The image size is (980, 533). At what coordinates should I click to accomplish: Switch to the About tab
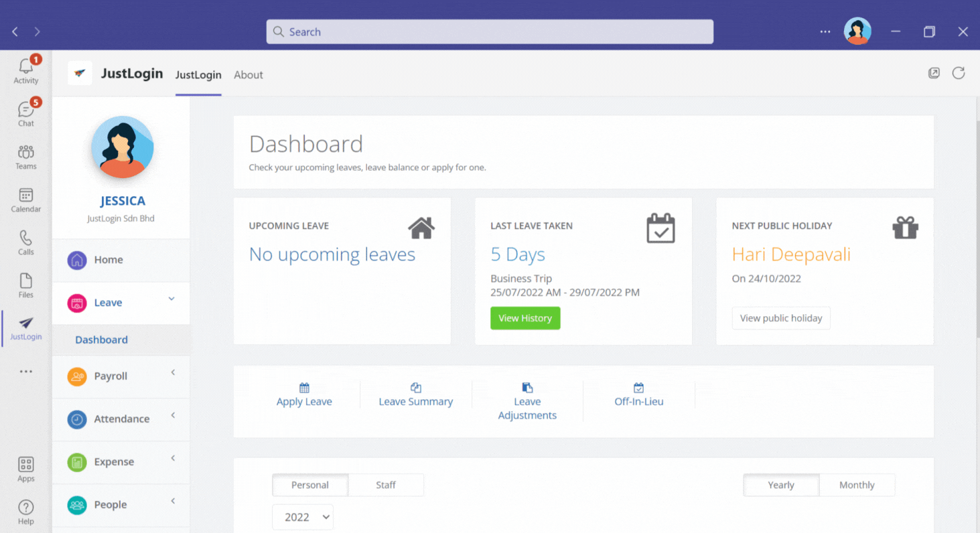[x=248, y=75]
